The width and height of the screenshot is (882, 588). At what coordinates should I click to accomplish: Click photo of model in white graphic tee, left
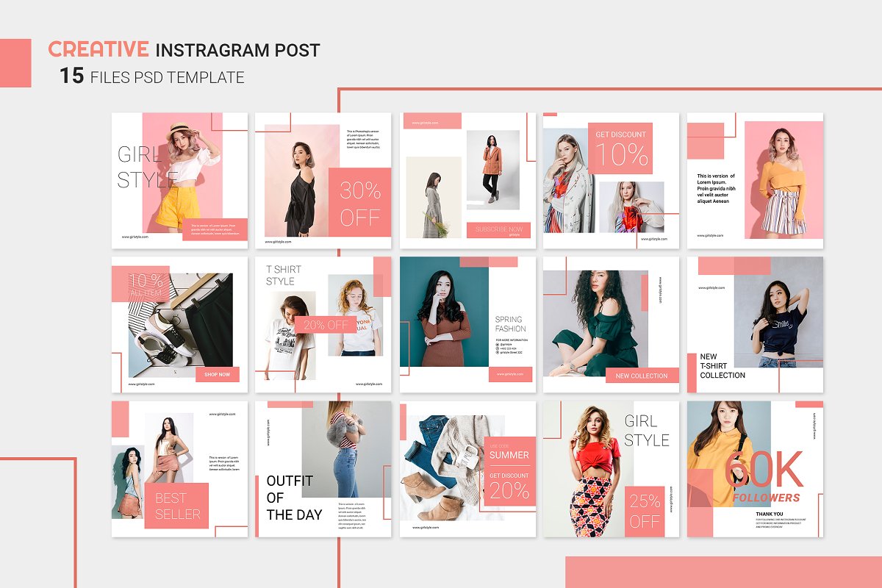coord(290,335)
